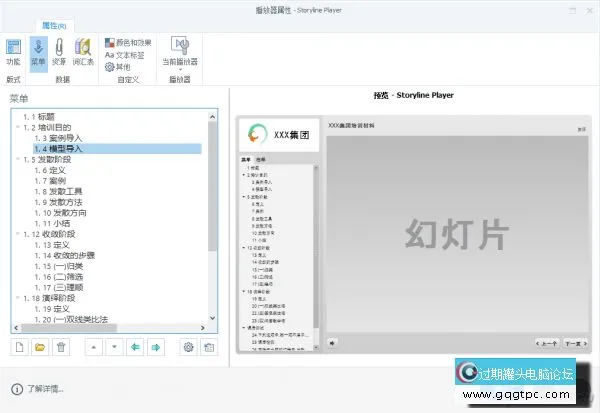Open the 了解详情 learn more link
Screen dimensions: 600x413
(x=45, y=389)
